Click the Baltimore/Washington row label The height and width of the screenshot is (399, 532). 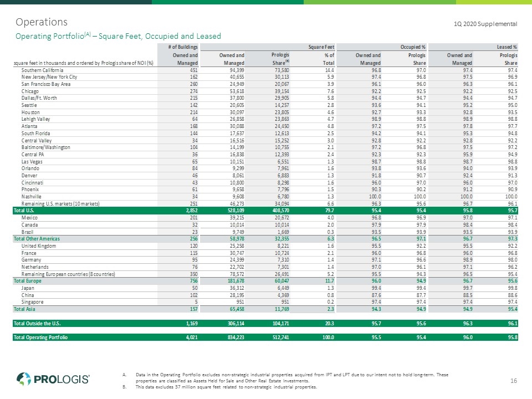coord(46,147)
